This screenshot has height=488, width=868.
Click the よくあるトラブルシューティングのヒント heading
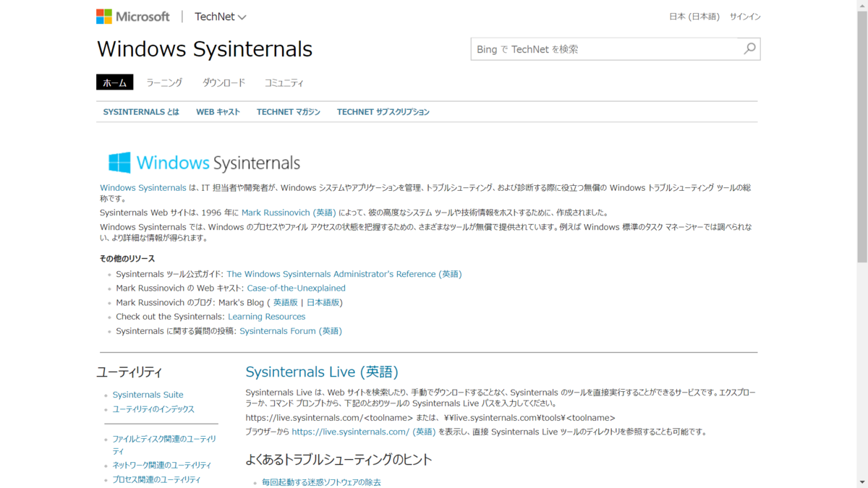pyautogui.click(x=339, y=460)
